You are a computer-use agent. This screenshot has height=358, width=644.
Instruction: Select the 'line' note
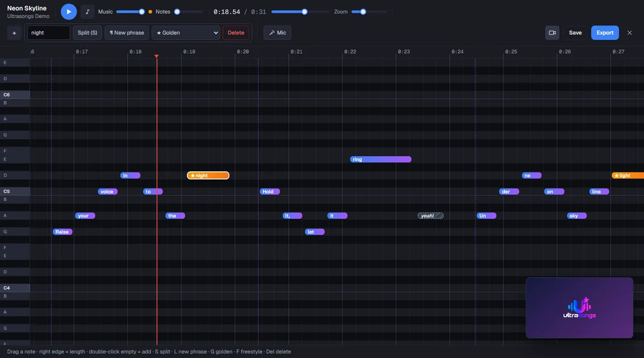pyautogui.click(x=599, y=192)
